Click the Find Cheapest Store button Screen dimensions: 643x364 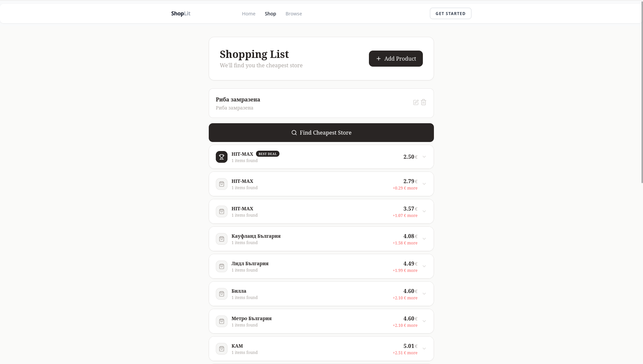[321, 133]
